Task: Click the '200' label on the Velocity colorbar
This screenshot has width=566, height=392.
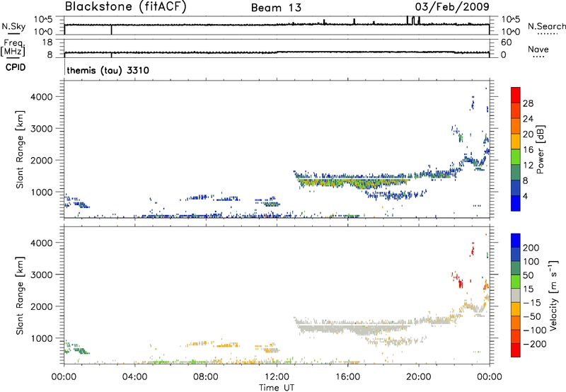Action: click(x=531, y=248)
